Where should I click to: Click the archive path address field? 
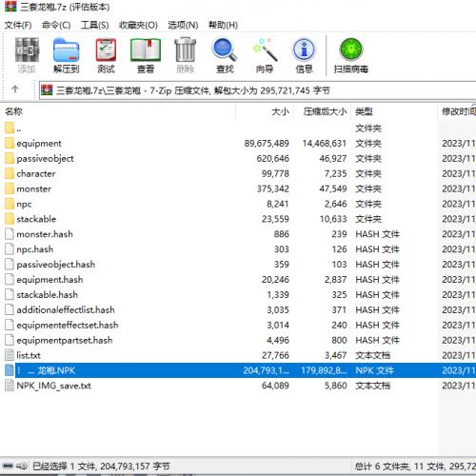click(x=257, y=90)
